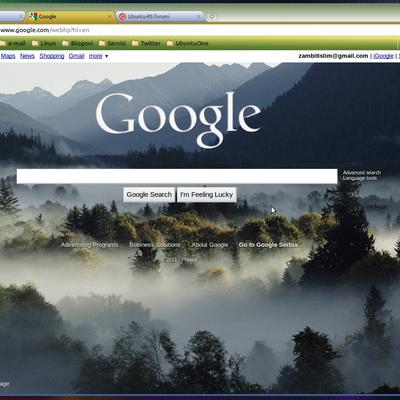
Task: Open the Business Solutions link
Action: [155, 245]
